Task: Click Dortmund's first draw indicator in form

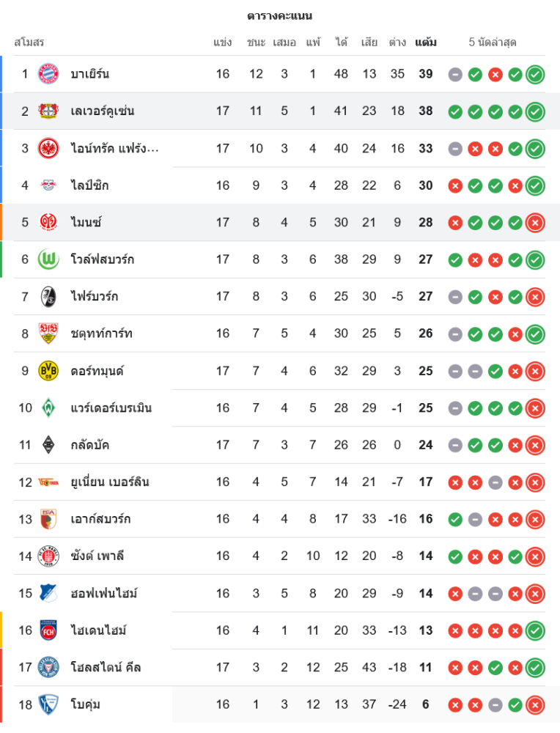Action: [x=455, y=371]
